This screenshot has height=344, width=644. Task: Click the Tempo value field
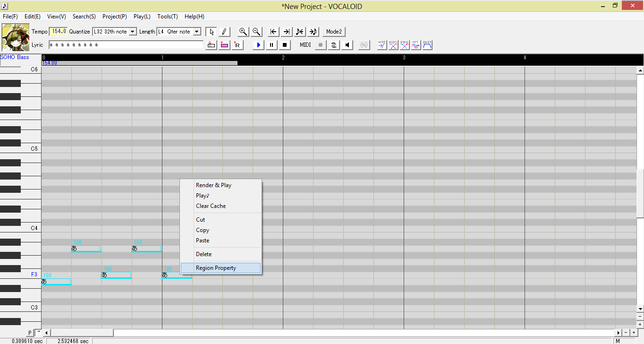pos(58,31)
